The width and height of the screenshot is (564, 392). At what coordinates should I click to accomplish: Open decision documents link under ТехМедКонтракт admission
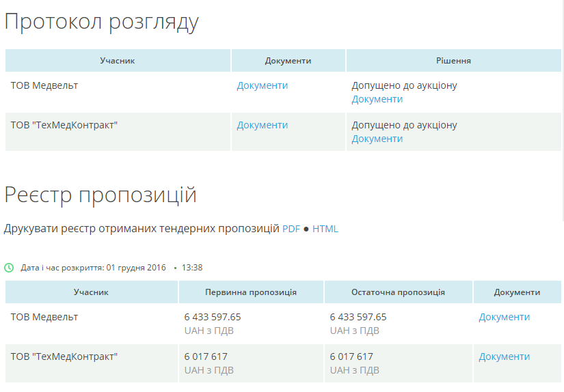(x=377, y=139)
